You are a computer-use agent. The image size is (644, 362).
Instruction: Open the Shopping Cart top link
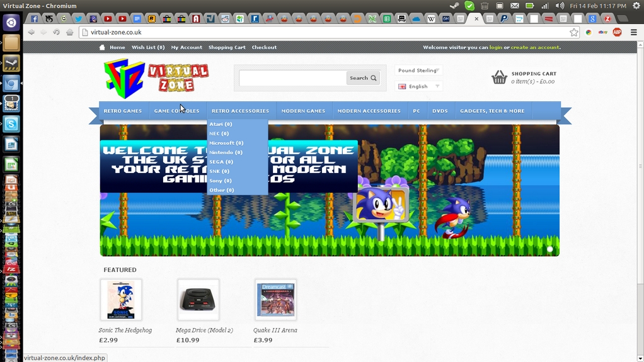[x=227, y=47]
